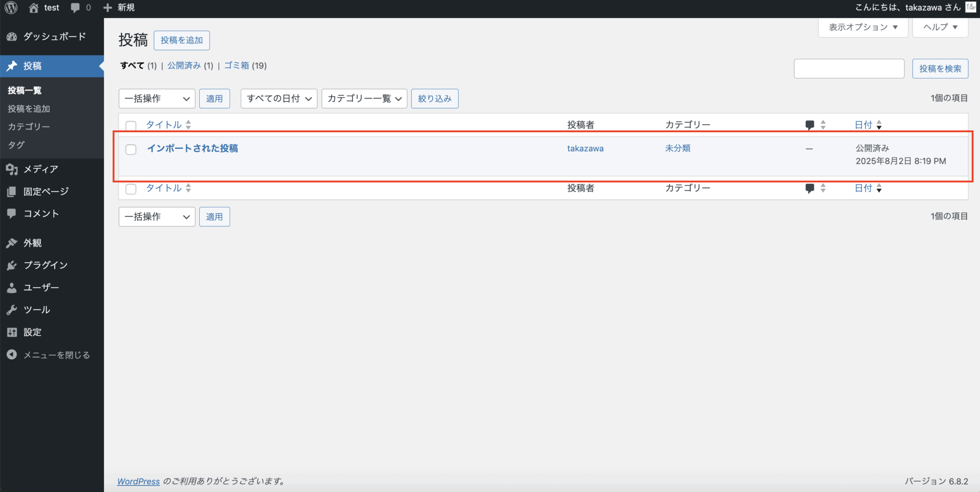The height and width of the screenshot is (492, 980).
Task: Click the ツール wrench icon in sidebar
Action: click(x=12, y=310)
